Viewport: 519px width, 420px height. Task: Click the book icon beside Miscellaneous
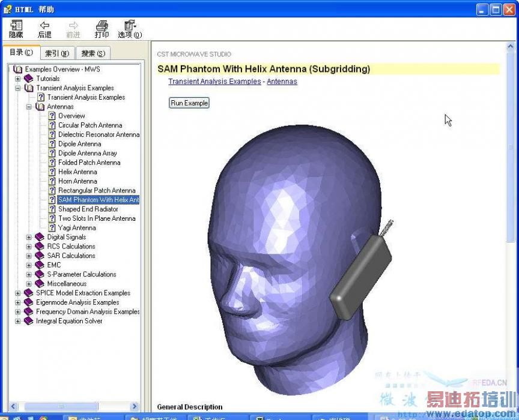tap(40, 283)
